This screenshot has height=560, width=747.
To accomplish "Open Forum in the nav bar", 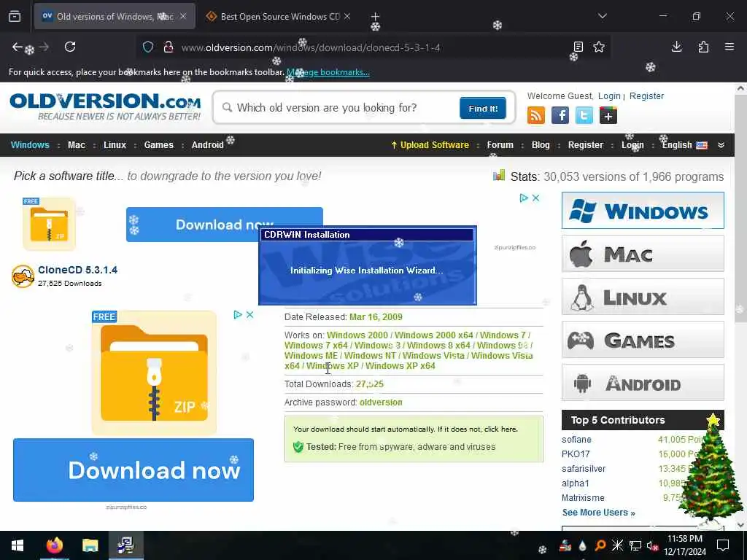I will coord(500,145).
